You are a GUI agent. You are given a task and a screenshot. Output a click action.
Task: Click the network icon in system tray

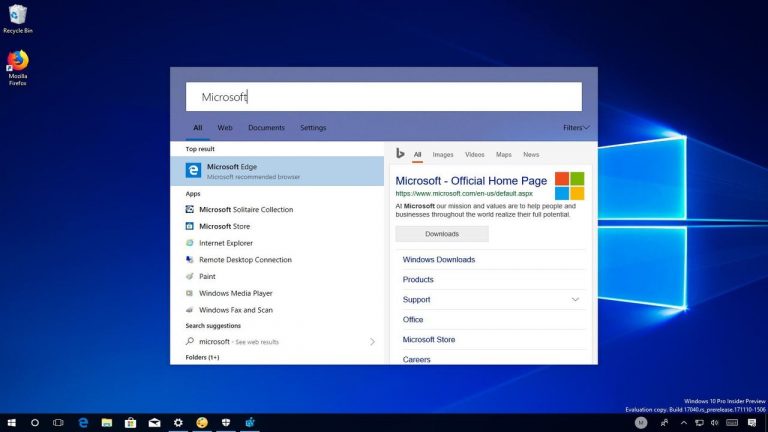point(699,422)
